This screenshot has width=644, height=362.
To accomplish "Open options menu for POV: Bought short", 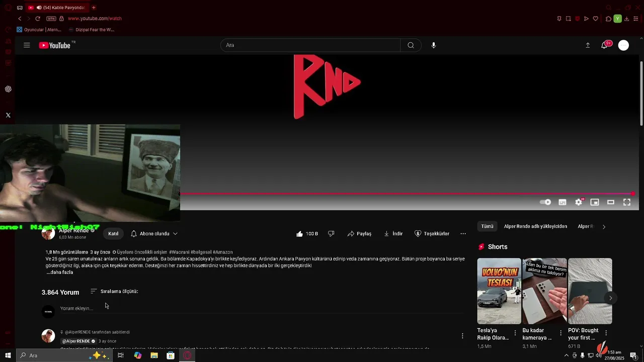I will [606, 333].
